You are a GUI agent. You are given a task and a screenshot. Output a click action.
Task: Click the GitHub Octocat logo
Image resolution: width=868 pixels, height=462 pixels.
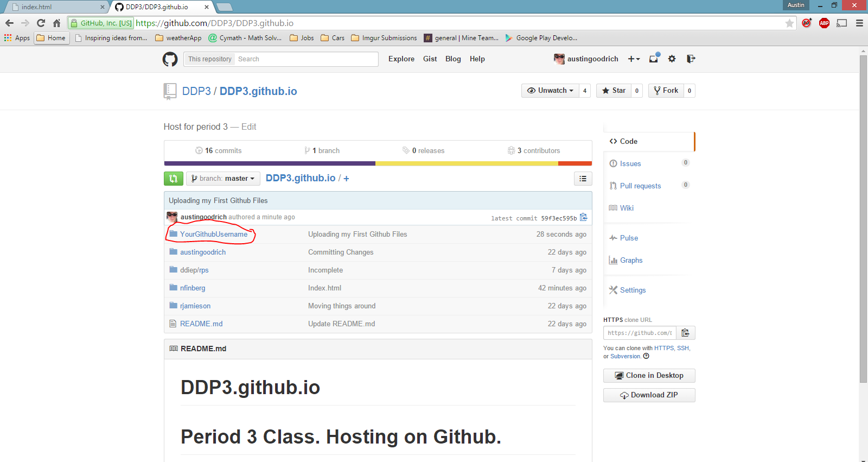[x=170, y=59]
